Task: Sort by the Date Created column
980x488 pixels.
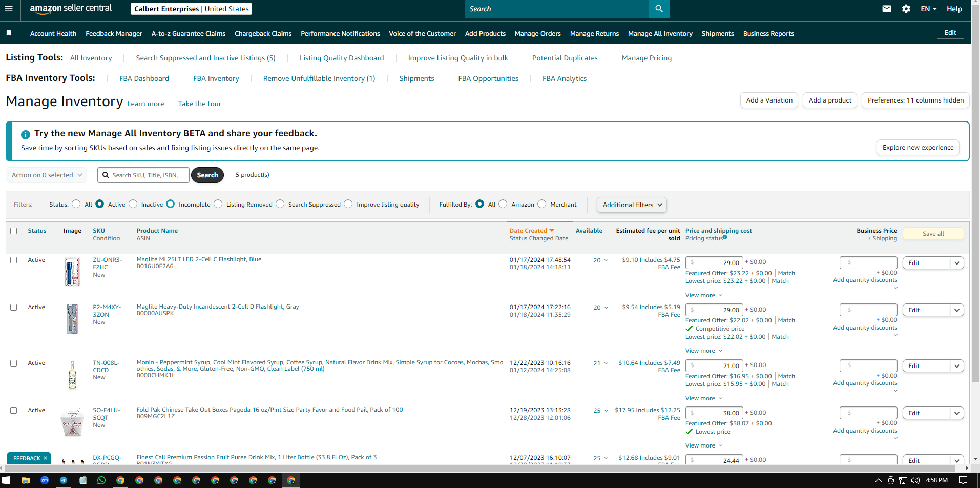Action: click(531, 231)
